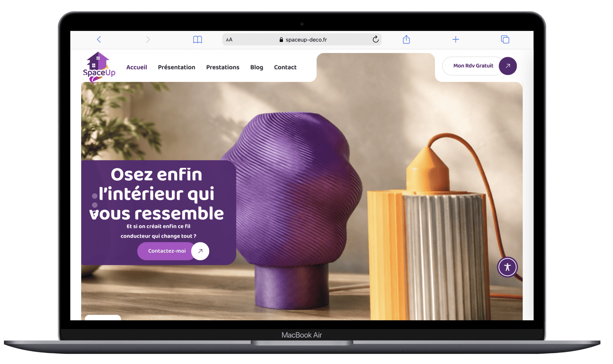Open a new tab with the plus icon

[x=455, y=39]
